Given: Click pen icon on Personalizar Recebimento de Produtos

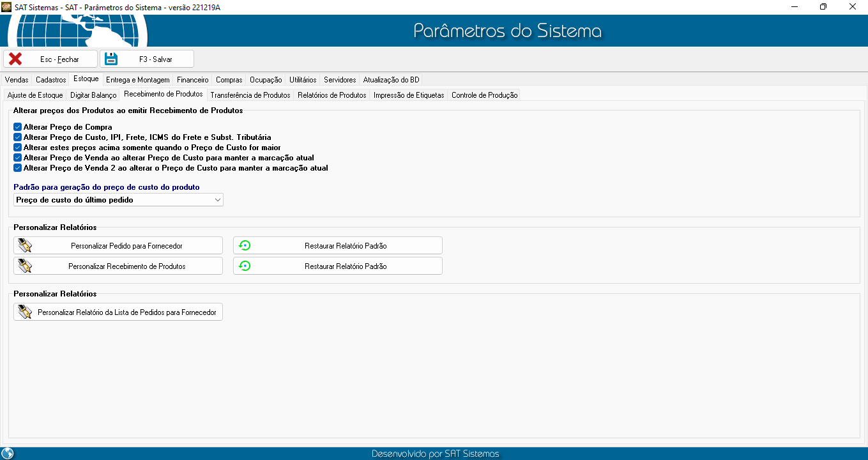Looking at the screenshot, I should coord(25,266).
